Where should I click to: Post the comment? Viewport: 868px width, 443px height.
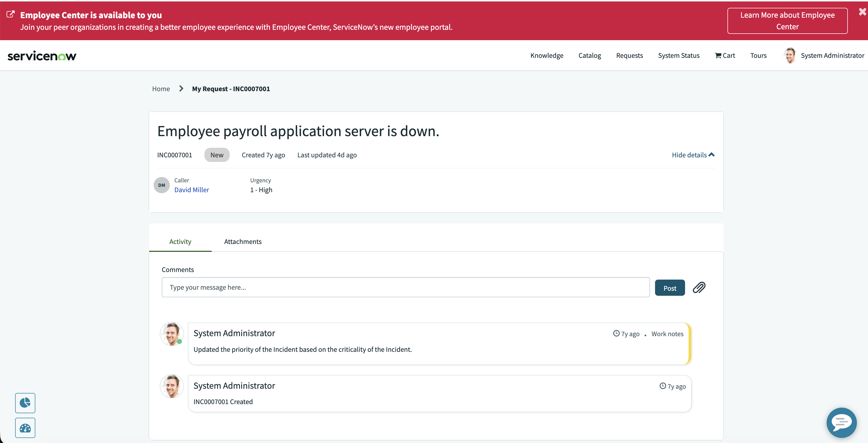point(669,288)
